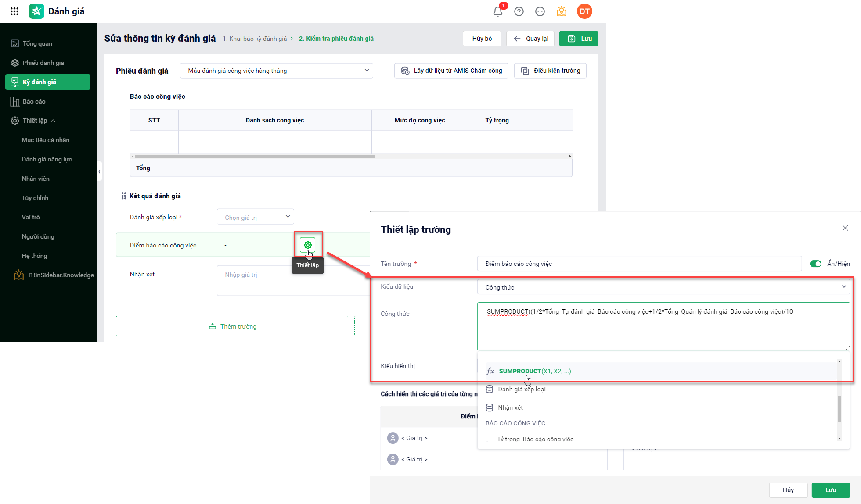
Task: Click drag handle beside Kết quả đánh giá
Action: (x=124, y=196)
